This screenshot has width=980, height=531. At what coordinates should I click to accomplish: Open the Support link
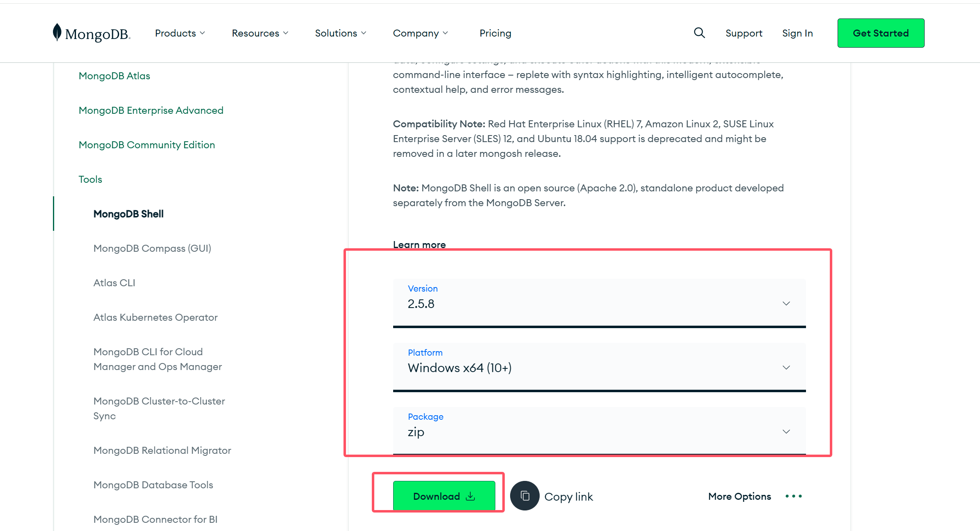[x=744, y=33]
